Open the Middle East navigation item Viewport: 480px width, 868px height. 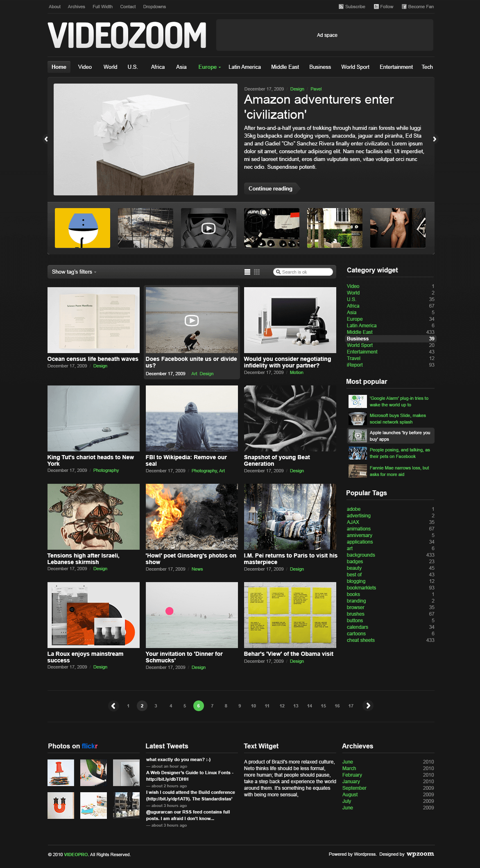[x=285, y=67]
